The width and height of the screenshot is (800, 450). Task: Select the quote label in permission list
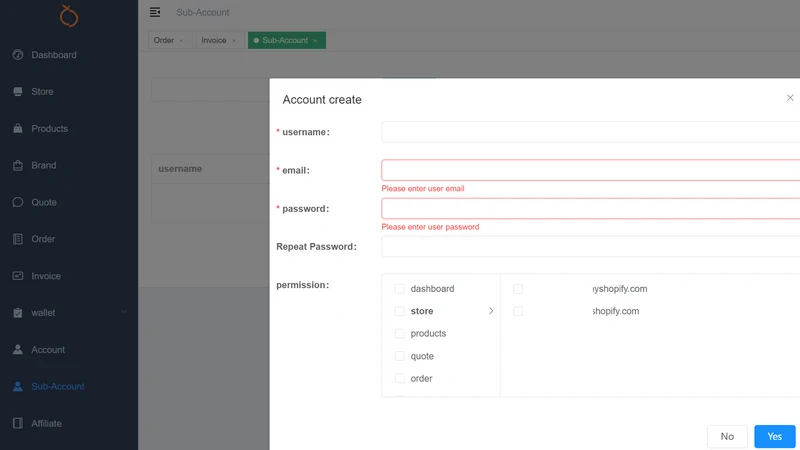422,356
